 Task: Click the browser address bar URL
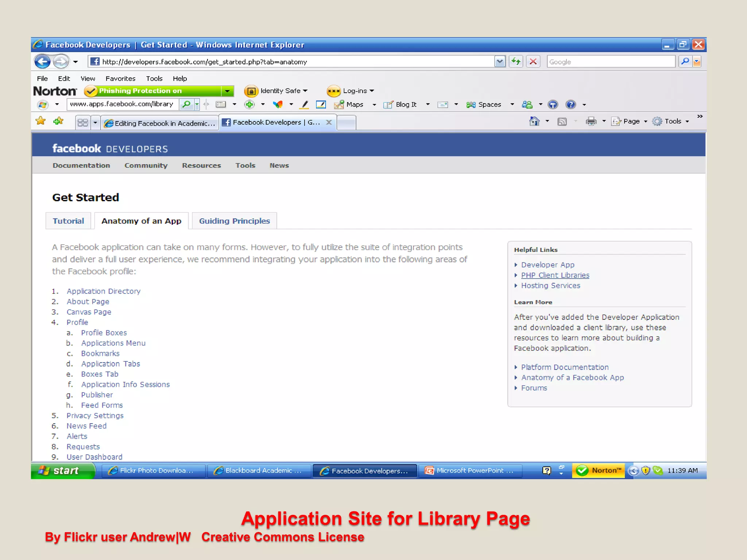[x=291, y=62]
